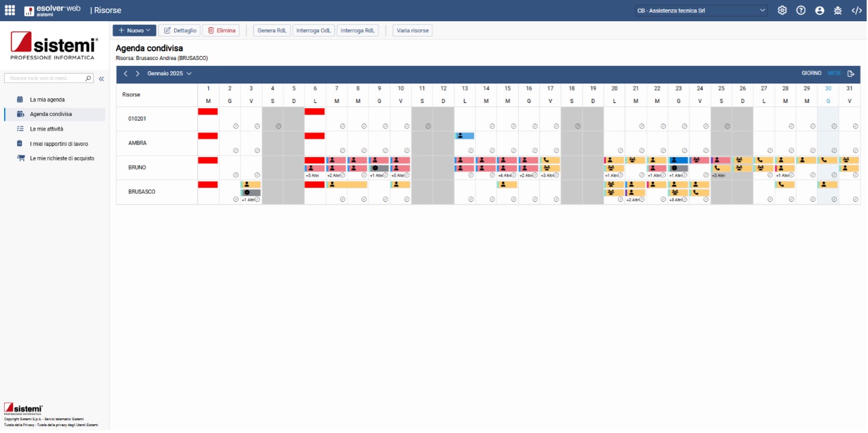
Task: Collapse the sidebar with double chevron
Action: pyautogui.click(x=101, y=78)
